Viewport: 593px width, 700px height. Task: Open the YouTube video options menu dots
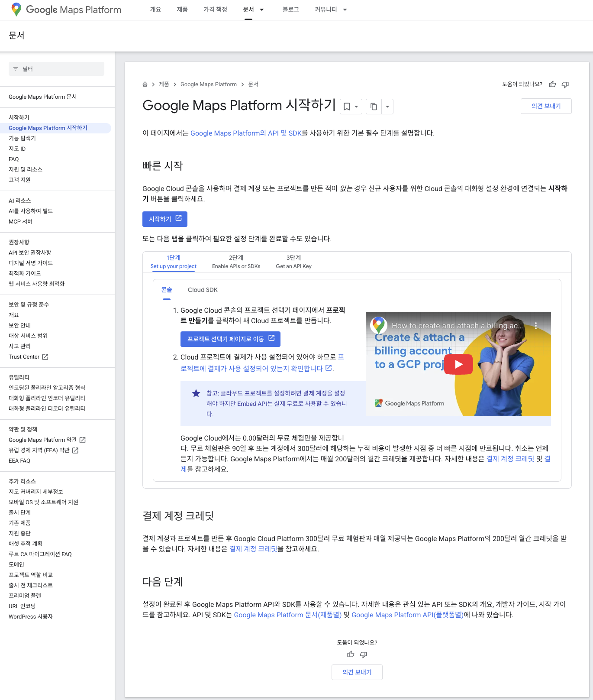[x=536, y=326]
